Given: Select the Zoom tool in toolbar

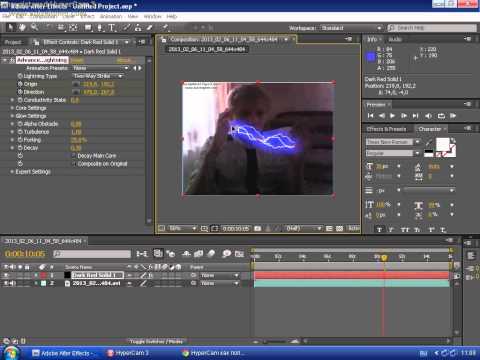Looking at the screenshot, I should coord(34,28).
